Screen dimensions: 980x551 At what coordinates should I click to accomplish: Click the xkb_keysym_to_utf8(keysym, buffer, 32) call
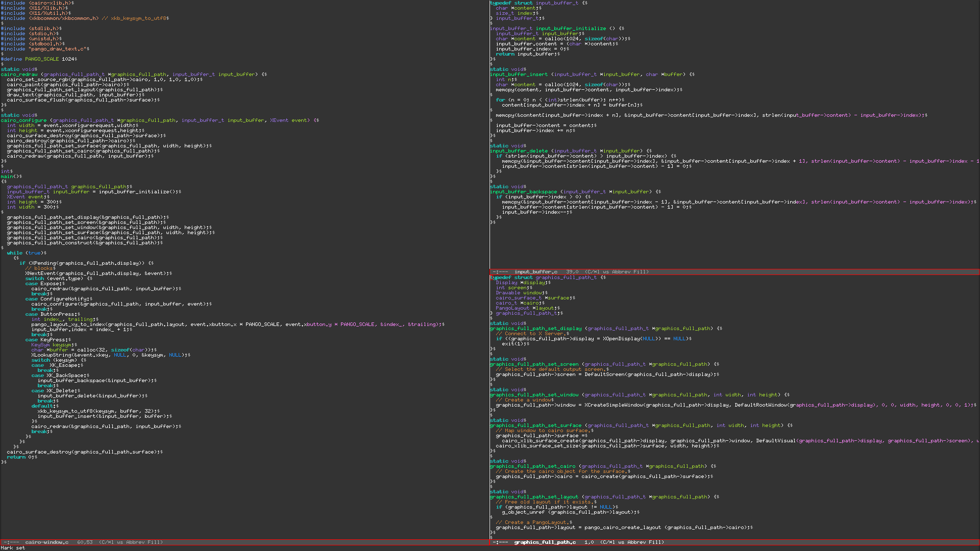[99, 411]
